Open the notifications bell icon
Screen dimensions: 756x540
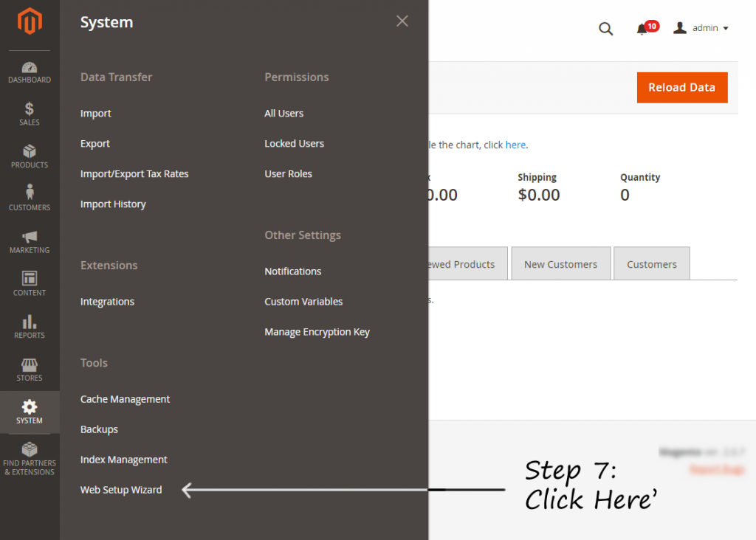(642, 30)
